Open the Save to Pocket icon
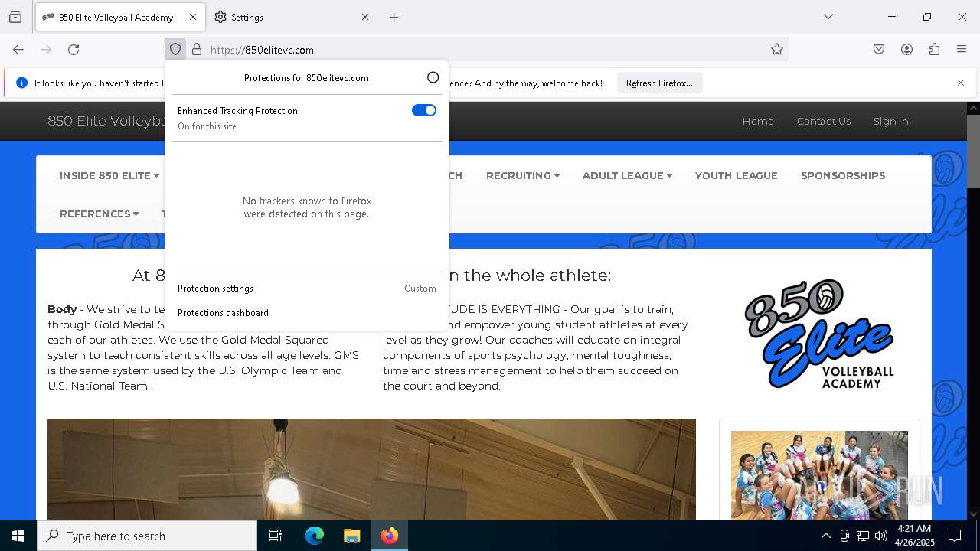The image size is (980, 551). pos(879,49)
